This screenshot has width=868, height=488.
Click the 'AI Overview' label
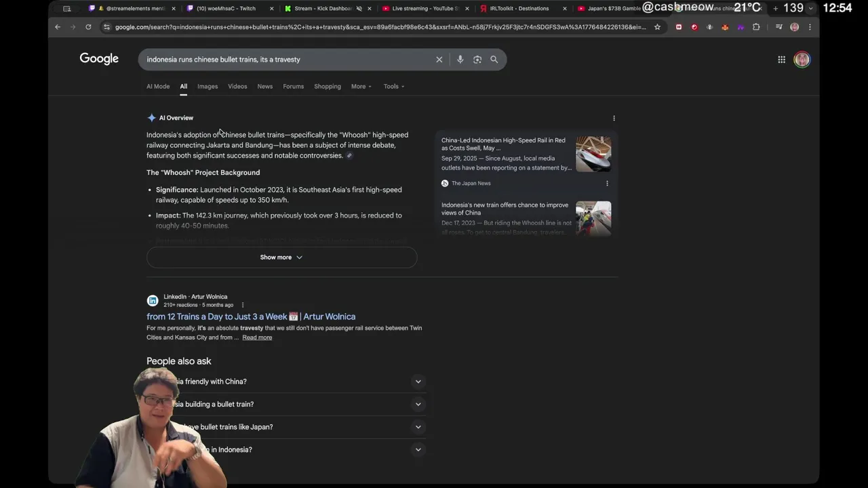tap(176, 118)
